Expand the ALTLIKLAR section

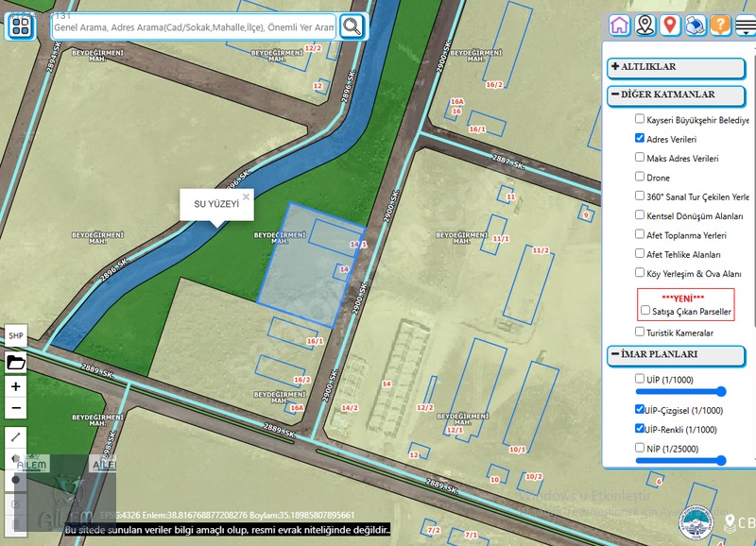click(x=676, y=67)
